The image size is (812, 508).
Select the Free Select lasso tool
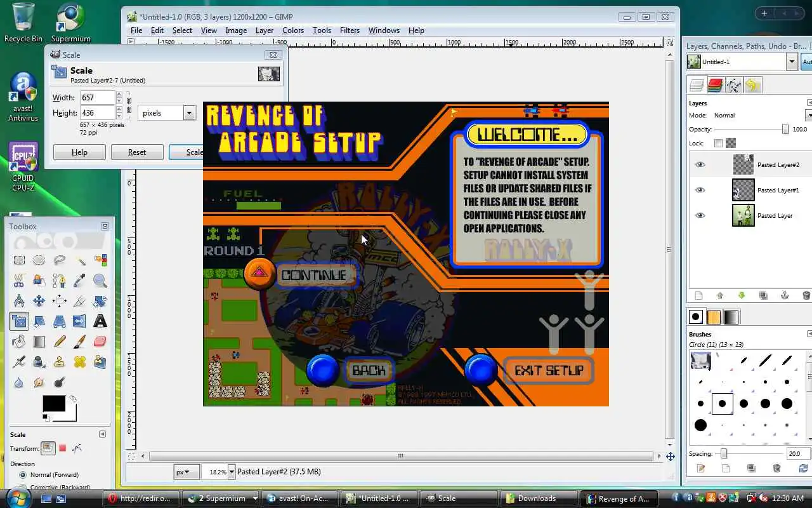coord(60,260)
